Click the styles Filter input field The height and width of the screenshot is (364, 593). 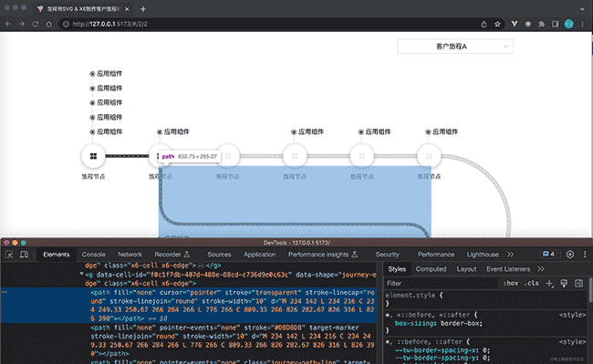441,284
